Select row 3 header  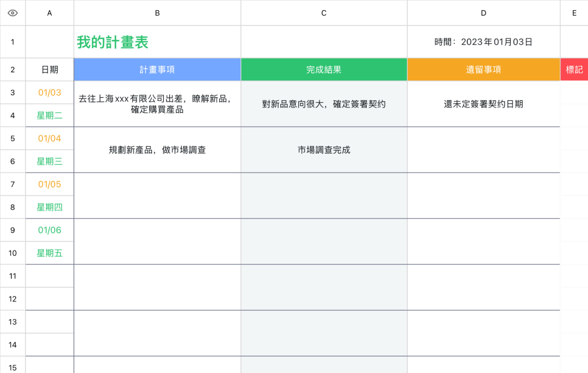pos(13,93)
